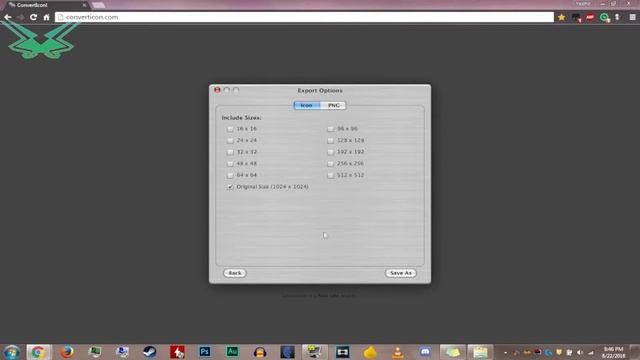Enable the 64 x 64 size checkbox
This screenshot has height=360, width=640.
(x=230, y=175)
